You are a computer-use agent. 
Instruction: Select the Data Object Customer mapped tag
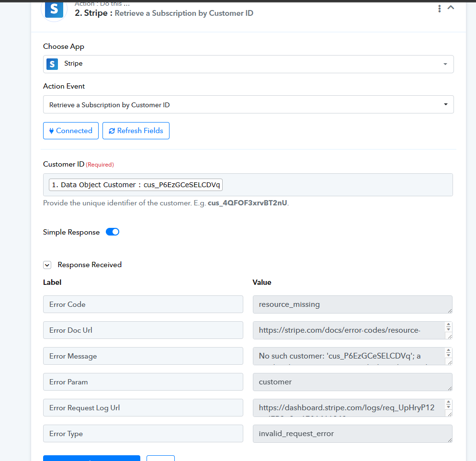click(x=136, y=185)
